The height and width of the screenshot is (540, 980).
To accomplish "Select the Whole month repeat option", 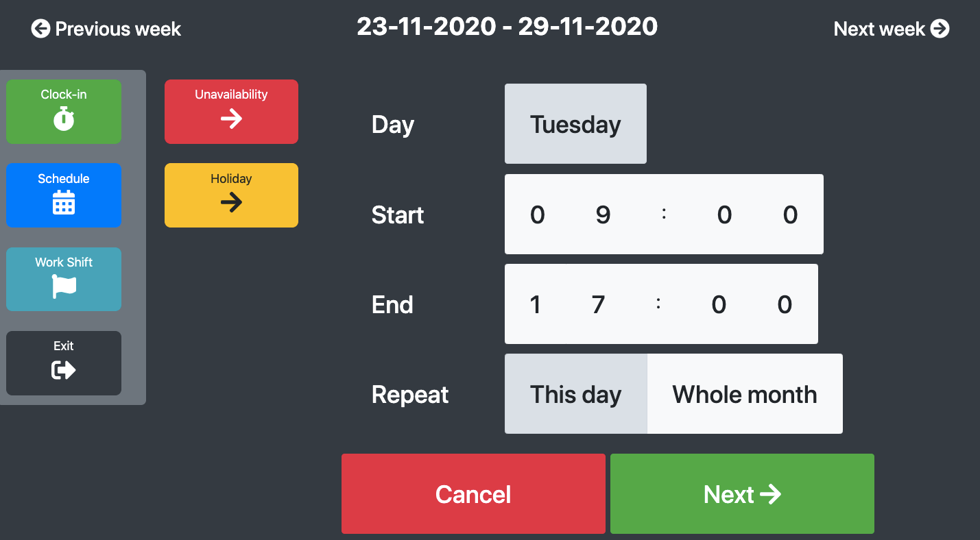I will coord(745,394).
